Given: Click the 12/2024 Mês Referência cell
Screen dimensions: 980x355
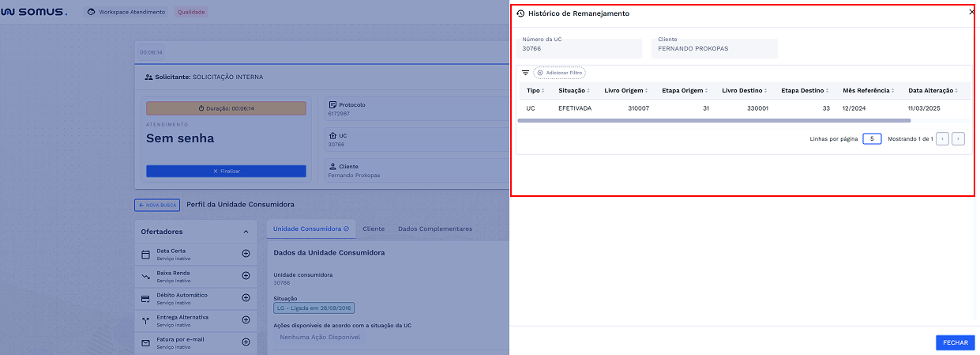Looking at the screenshot, I should [x=854, y=108].
